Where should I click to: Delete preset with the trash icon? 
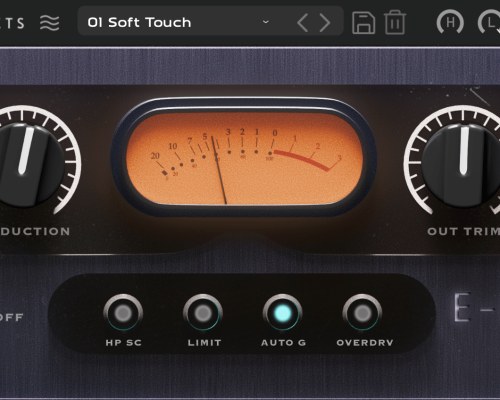point(395,22)
